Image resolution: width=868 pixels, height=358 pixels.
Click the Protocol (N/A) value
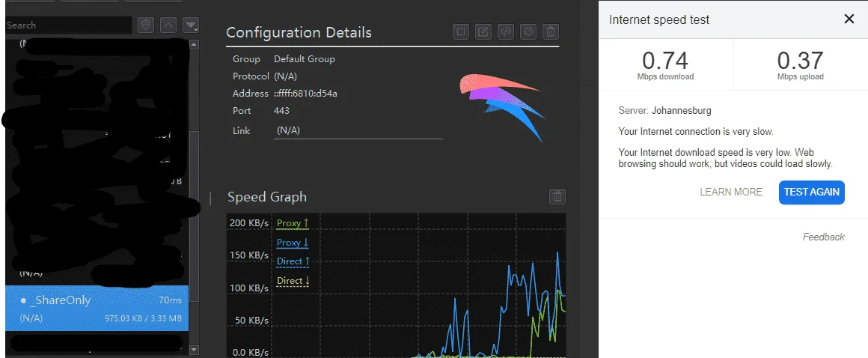286,76
